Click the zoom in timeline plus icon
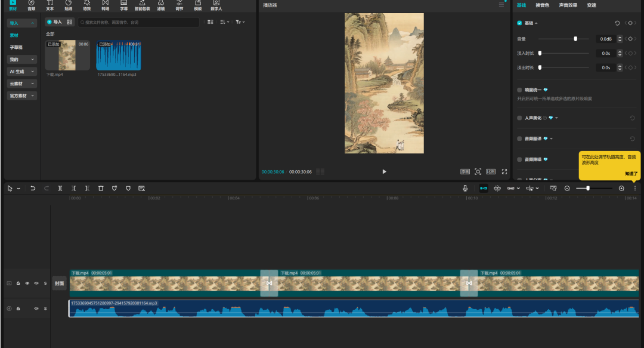This screenshot has width=644, height=348. (621, 189)
